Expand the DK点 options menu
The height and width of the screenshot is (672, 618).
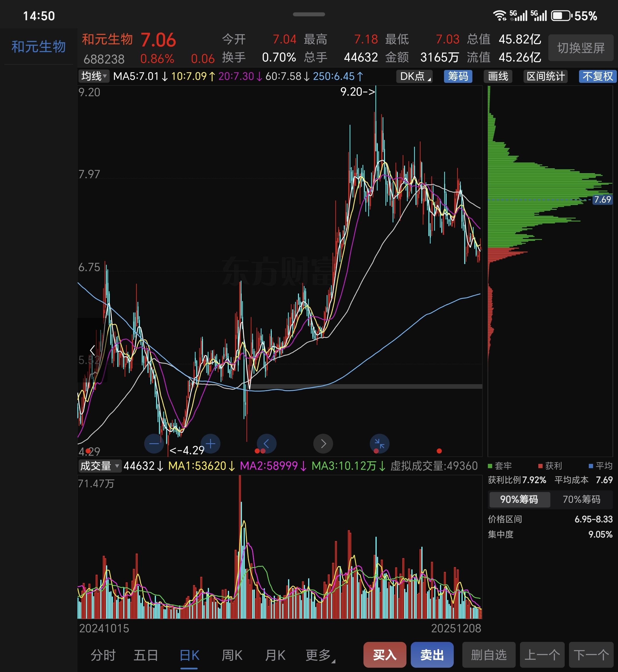coord(415,76)
